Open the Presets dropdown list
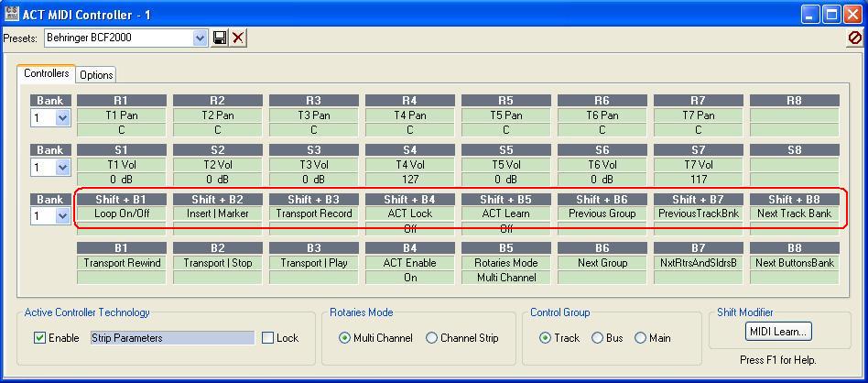This screenshot has width=868, height=383. (201, 38)
